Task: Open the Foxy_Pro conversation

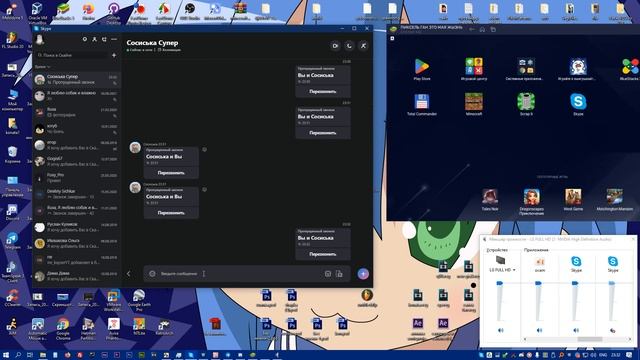Action: 76,178
